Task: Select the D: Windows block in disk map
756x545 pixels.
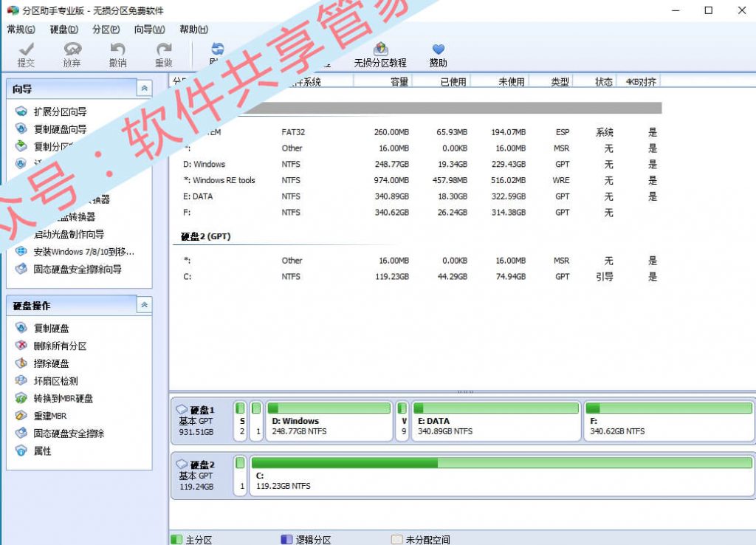Action: coord(329,422)
